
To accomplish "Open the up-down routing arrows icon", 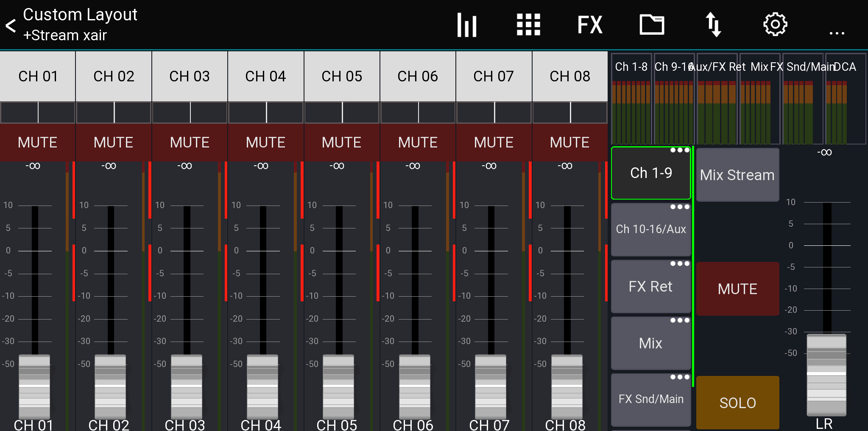I will [713, 25].
